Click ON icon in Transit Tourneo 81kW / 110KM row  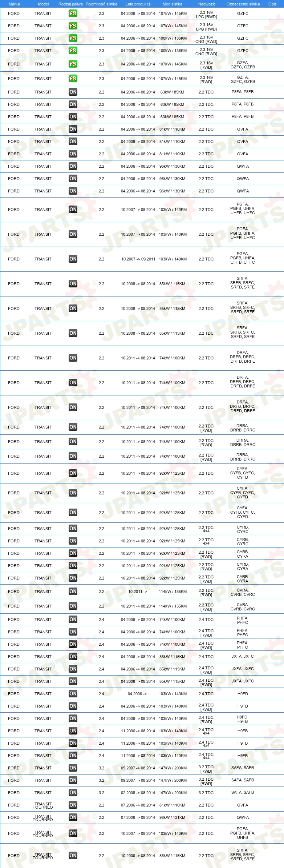pyautogui.click(x=73, y=805)
